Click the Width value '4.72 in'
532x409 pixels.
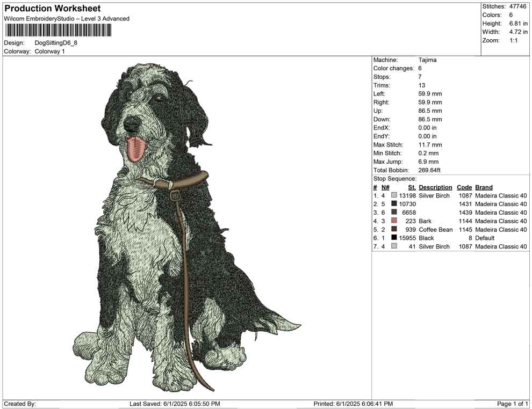pos(518,32)
